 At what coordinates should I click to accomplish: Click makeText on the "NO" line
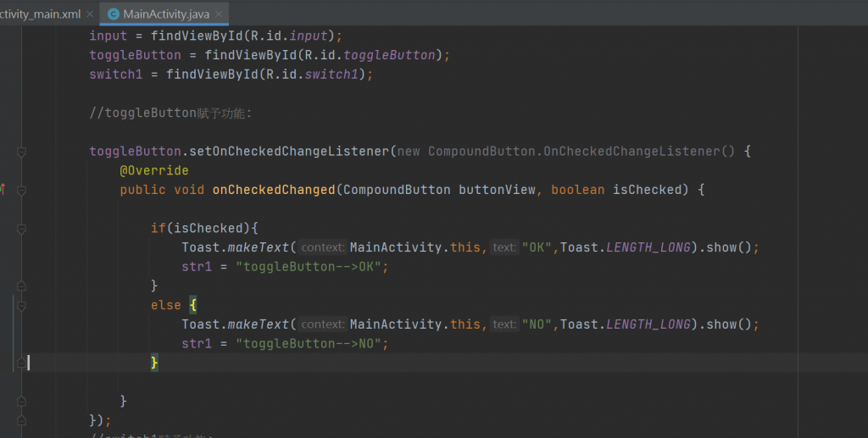tap(259, 324)
